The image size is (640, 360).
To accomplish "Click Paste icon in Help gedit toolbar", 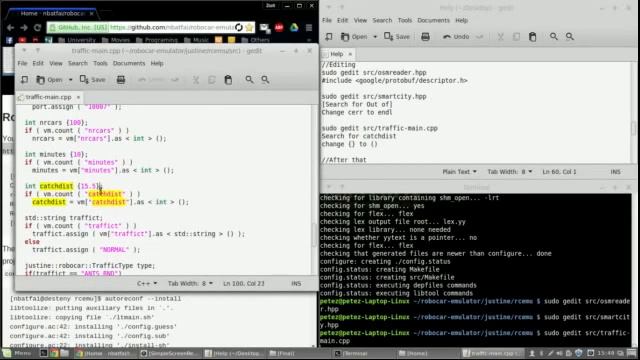I will 533,37.
